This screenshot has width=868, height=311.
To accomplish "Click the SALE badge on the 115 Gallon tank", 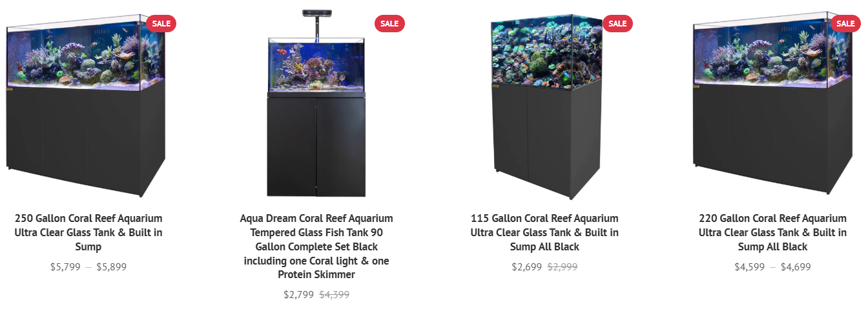I will [x=617, y=24].
